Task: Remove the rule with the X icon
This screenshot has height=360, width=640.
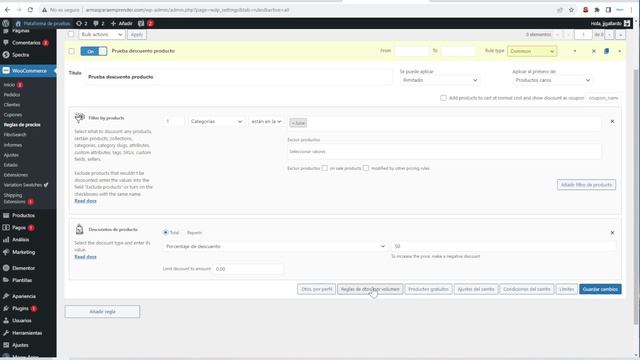Action: pyautogui.click(x=594, y=51)
